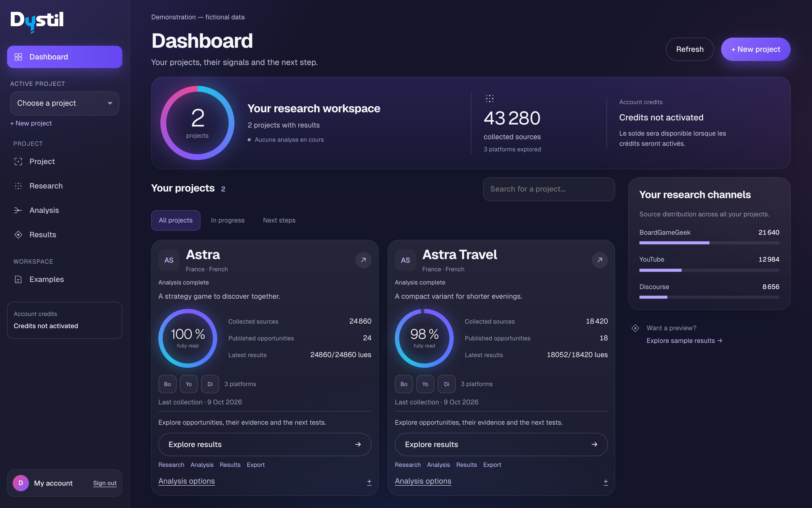812x508 pixels.
Task: Click the 98 % fully read progress ring
Action: 424,338
